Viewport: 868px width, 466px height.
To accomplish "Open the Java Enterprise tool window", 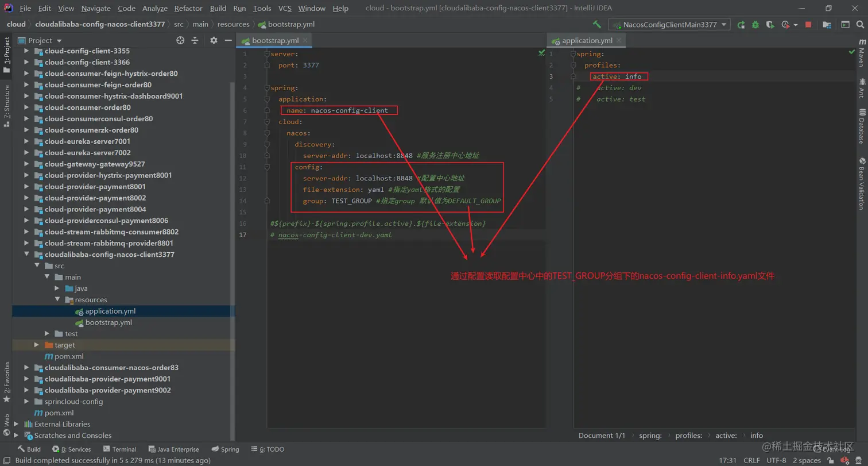I will 173,449.
